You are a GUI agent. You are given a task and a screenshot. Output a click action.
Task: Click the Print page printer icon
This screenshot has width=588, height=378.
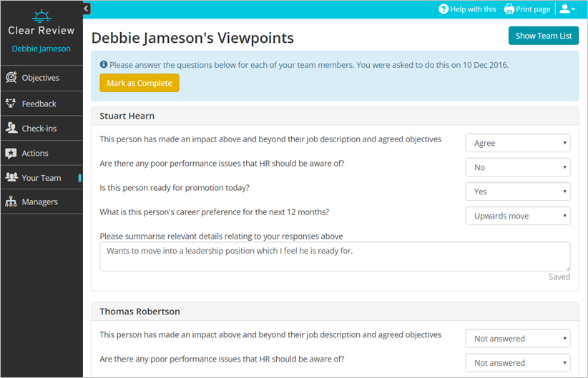pyautogui.click(x=509, y=9)
